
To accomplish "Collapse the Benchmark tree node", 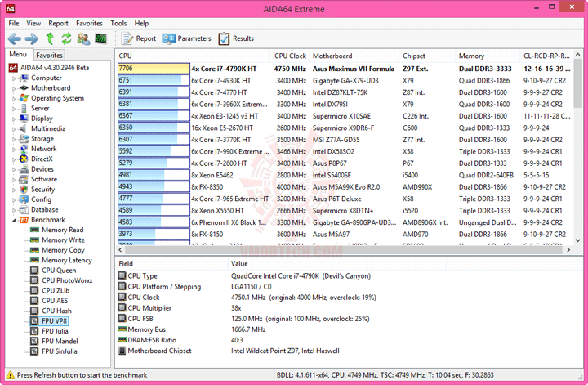I will (14, 220).
